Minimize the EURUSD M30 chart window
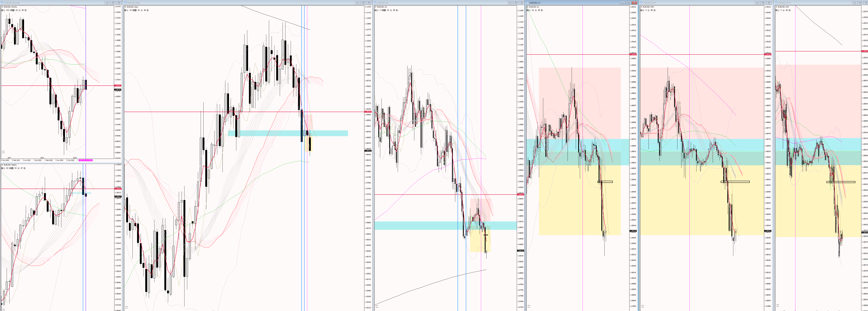The height and width of the screenshot is (311, 868). tap(757, 3)
